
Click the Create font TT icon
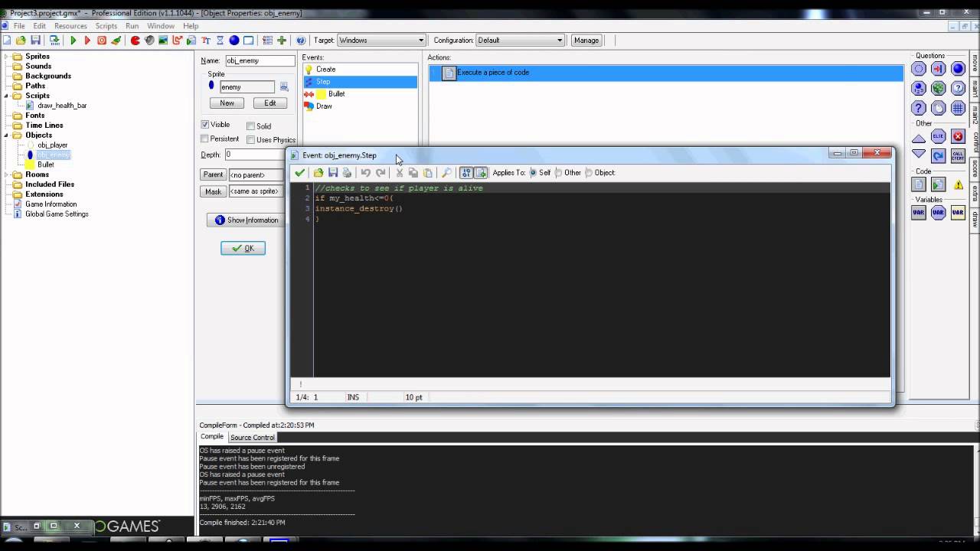pos(206,41)
